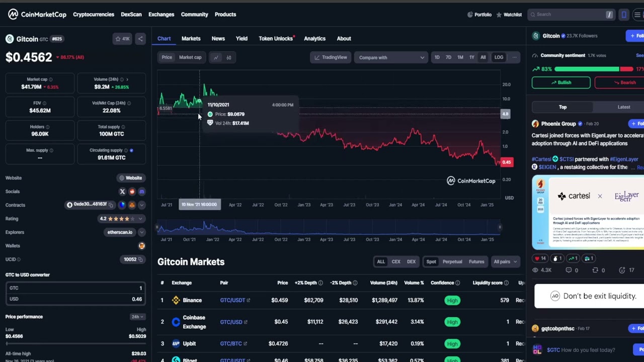644x362 pixels.
Task: Select the Spot market type
Action: [x=431, y=261]
